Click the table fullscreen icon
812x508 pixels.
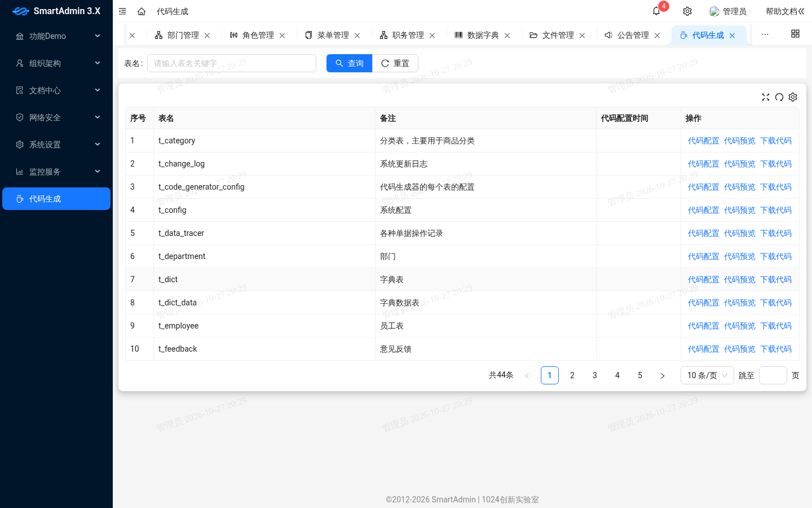(766, 97)
